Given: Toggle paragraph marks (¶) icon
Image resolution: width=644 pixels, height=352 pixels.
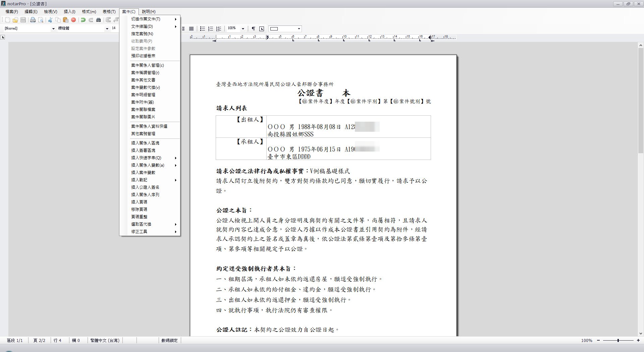Looking at the screenshot, I should pos(254,29).
